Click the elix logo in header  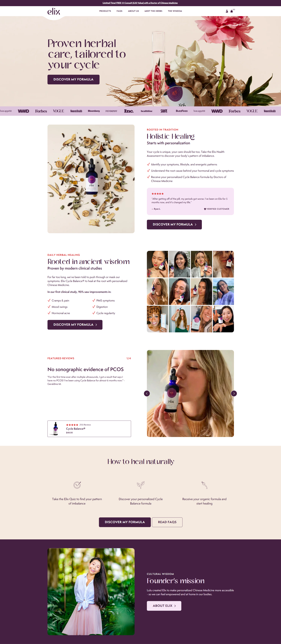point(54,11)
